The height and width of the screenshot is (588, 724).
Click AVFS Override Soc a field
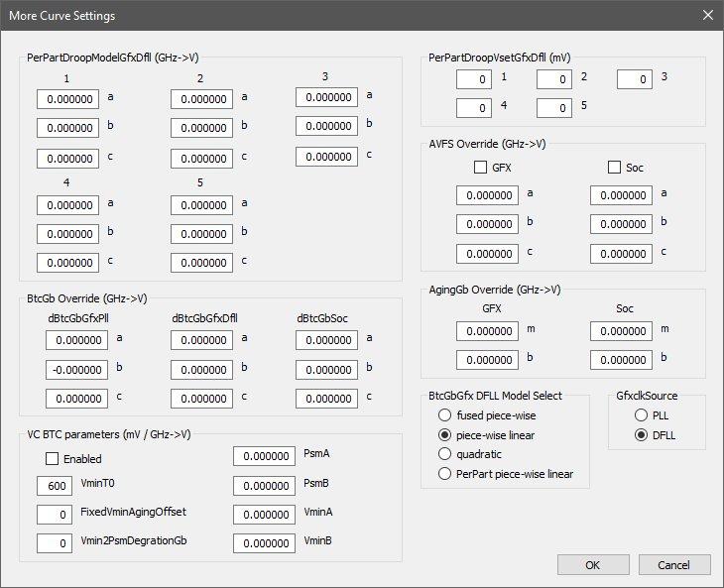622,195
